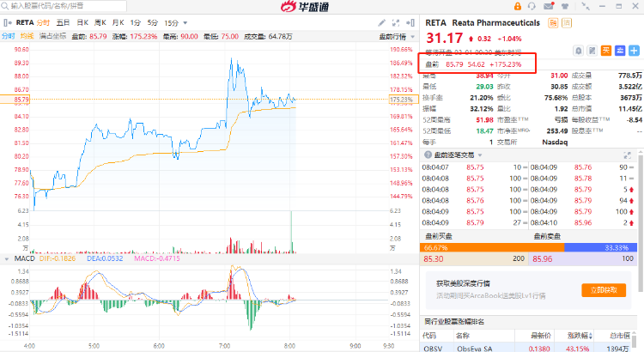Click the 交易所 value Nasdaq
644x352 pixels.
click(x=555, y=143)
